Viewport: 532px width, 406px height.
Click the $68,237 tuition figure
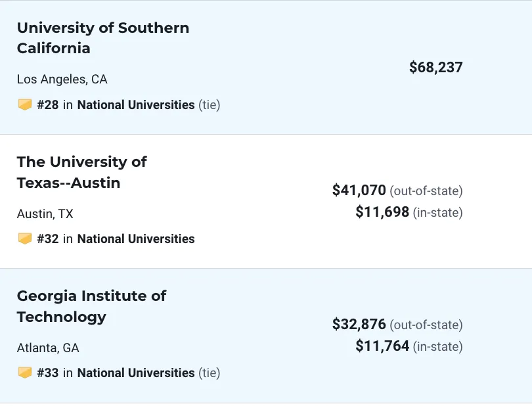435,67
